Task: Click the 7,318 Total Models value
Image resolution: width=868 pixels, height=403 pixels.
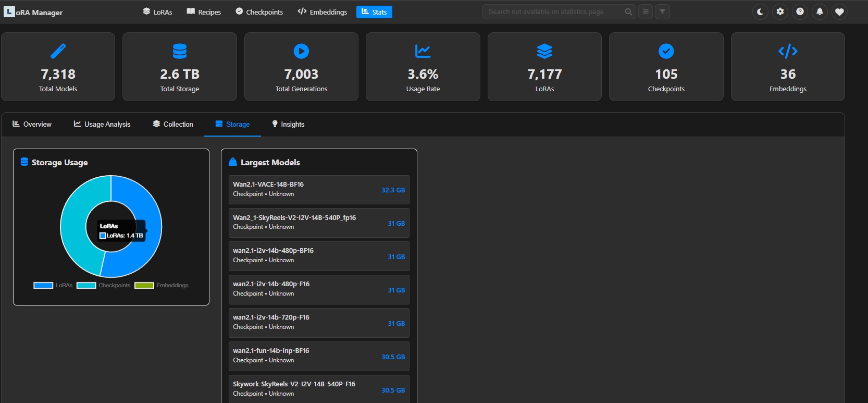Action: pos(58,74)
